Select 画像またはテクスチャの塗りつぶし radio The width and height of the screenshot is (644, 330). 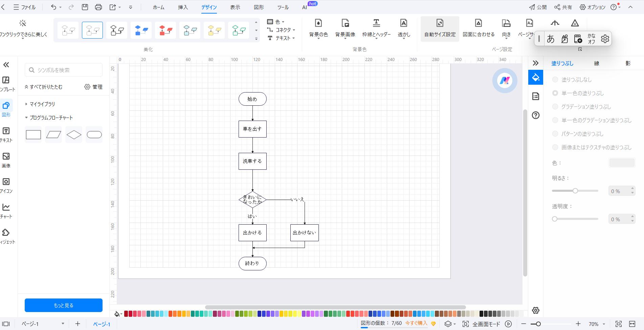[x=555, y=147]
